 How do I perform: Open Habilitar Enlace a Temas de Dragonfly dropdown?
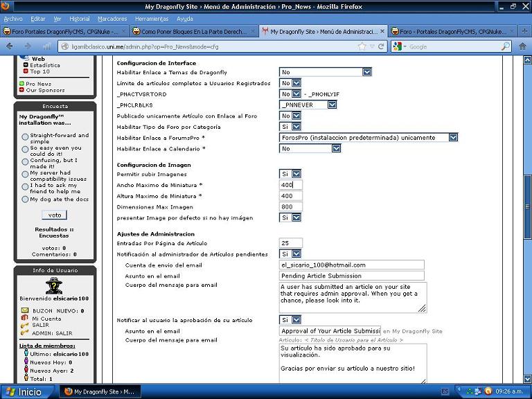point(366,72)
